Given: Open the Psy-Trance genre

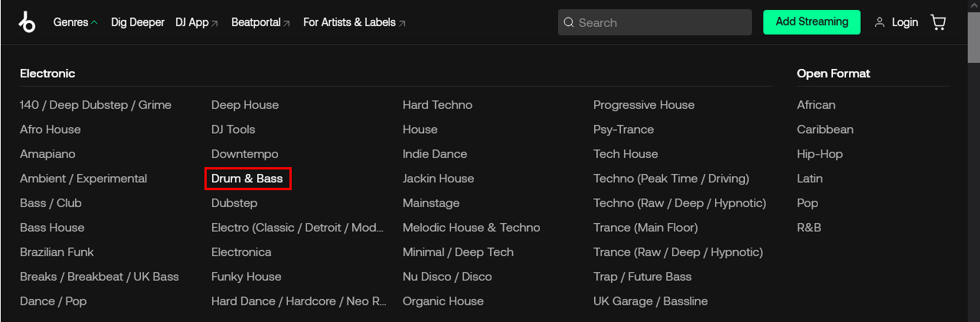Looking at the screenshot, I should click(623, 130).
